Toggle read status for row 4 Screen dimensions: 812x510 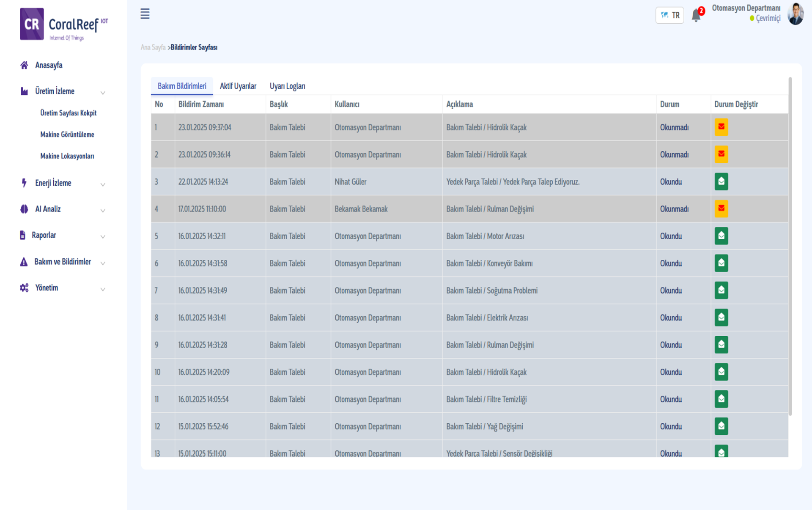point(721,209)
